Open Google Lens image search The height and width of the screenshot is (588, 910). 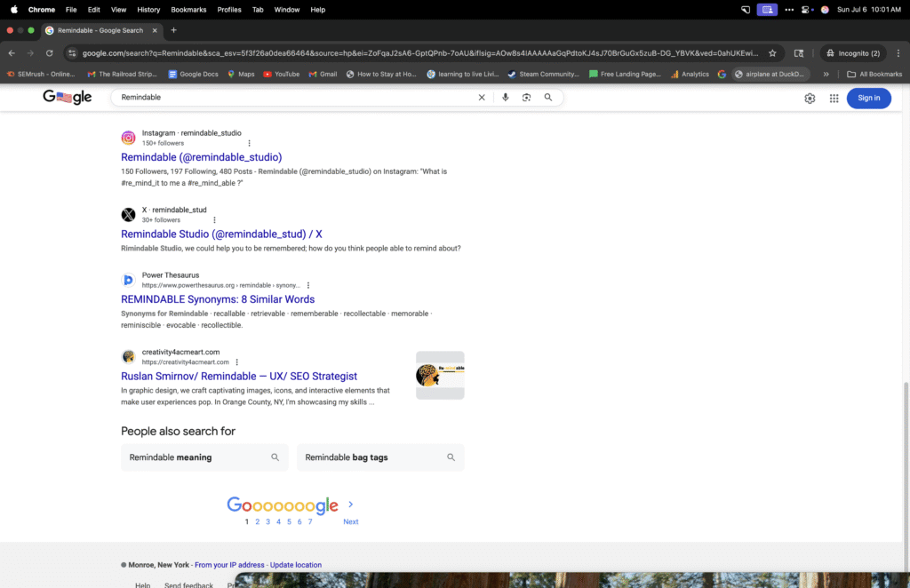coord(526,97)
